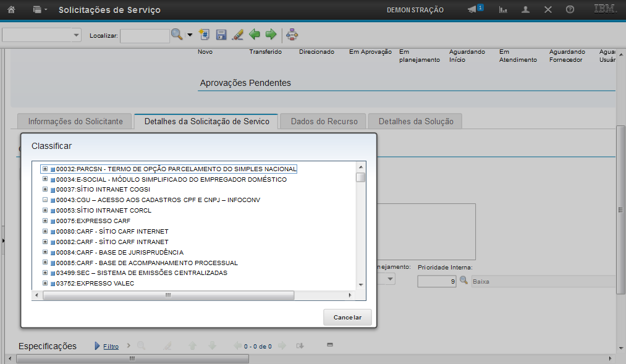Expand the 00032:PARCSN tree node
The height and width of the screenshot is (364, 626).
click(x=44, y=169)
